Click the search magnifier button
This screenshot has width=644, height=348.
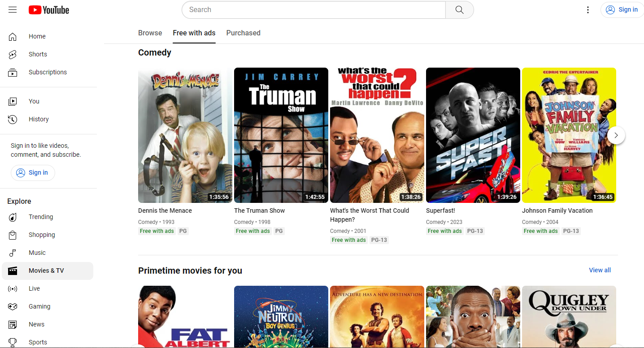click(459, 10)
